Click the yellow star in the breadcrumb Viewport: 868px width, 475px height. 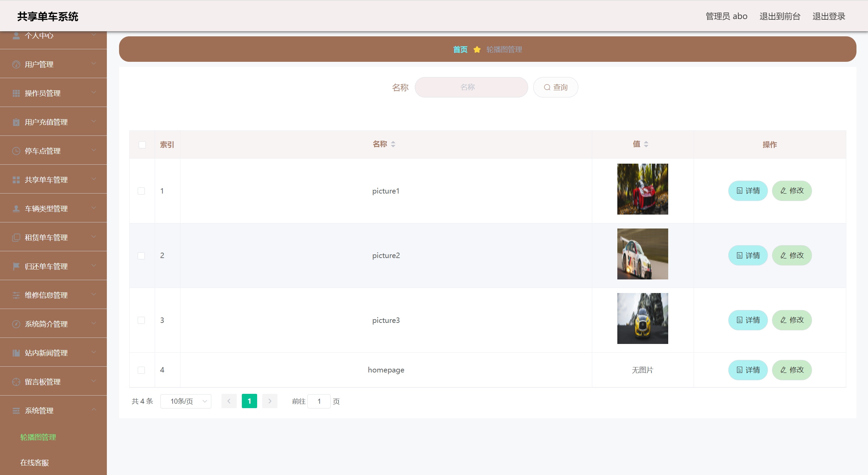pyautogui.click(x=477, y=50)
